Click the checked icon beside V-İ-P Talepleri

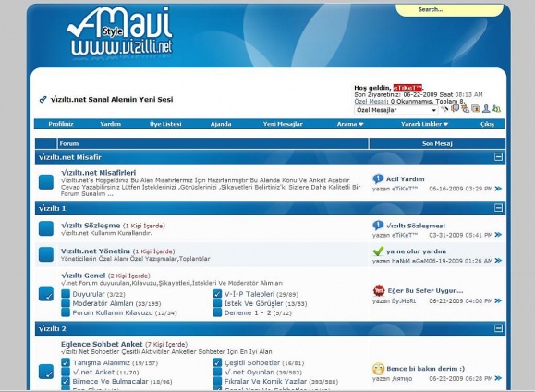click(x=217, y=294)
